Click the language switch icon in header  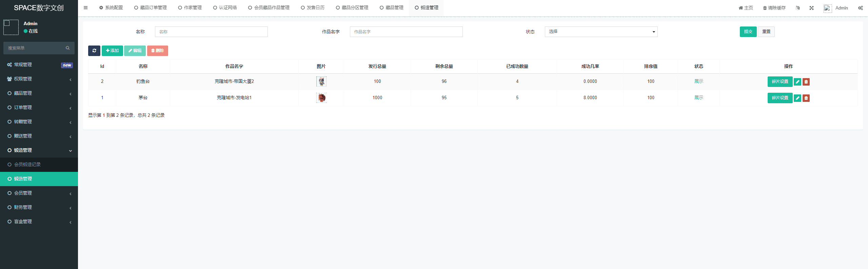pos(797,8)
